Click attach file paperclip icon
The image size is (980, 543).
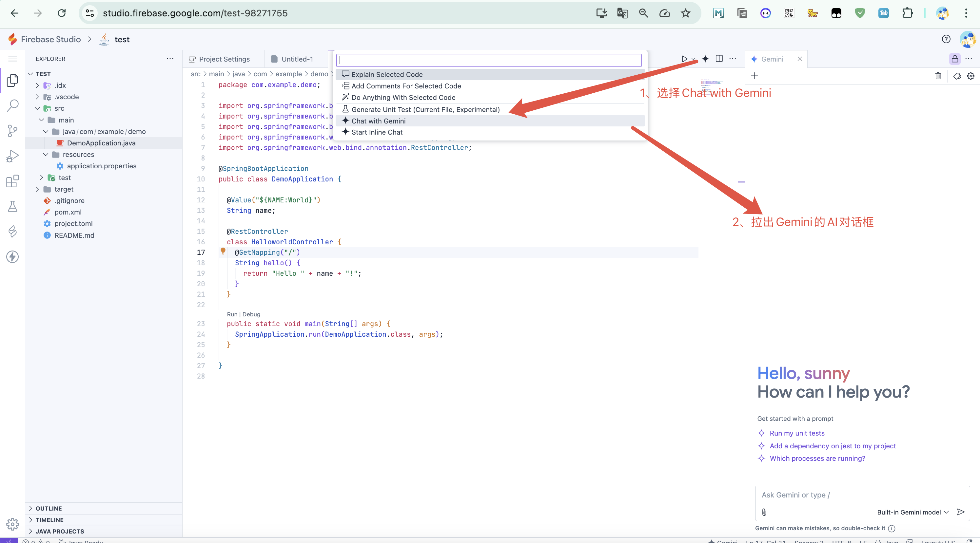tap(764, 512)
